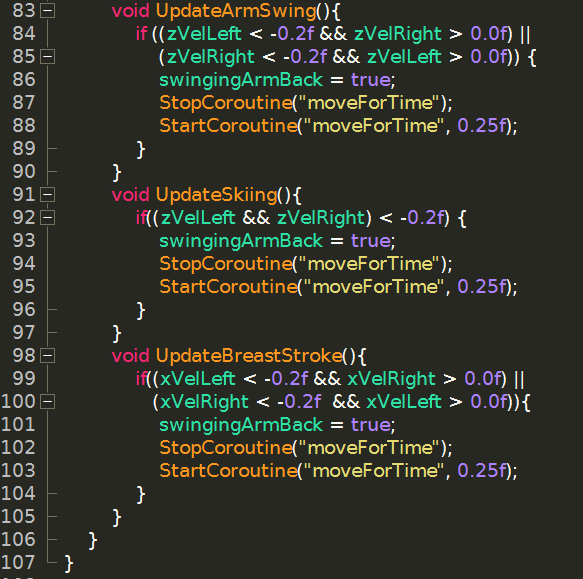This screenshot has width=583, height=579.
Task: Click xVelLeft variable on line 100
Action: pos(404,402)
